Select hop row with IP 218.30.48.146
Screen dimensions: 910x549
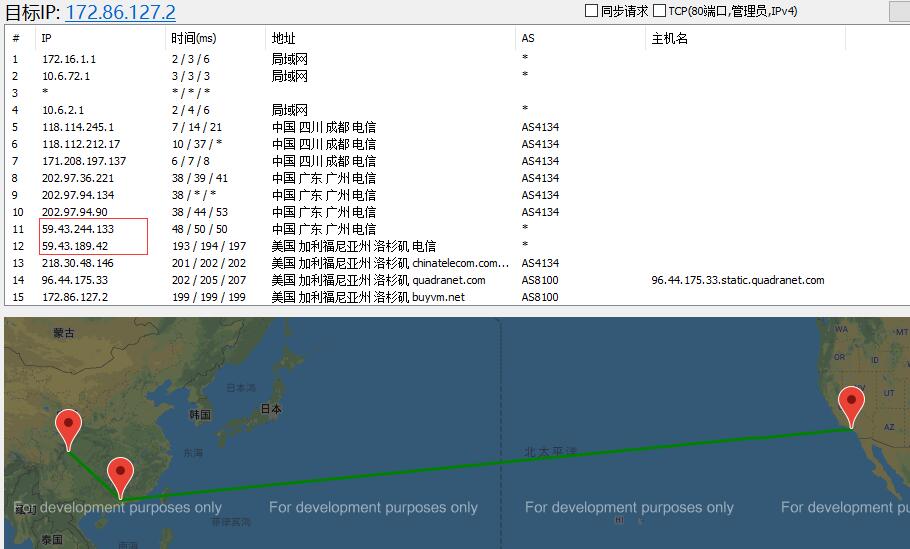tap(457, 263)
